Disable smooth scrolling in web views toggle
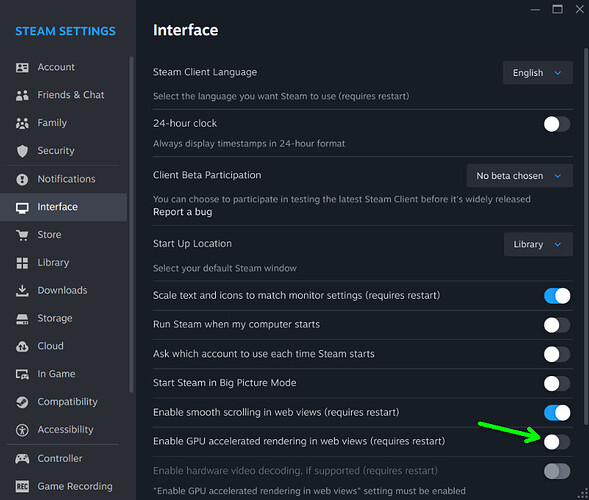Screen dimensions: 589x500 (x=557, y=412)
